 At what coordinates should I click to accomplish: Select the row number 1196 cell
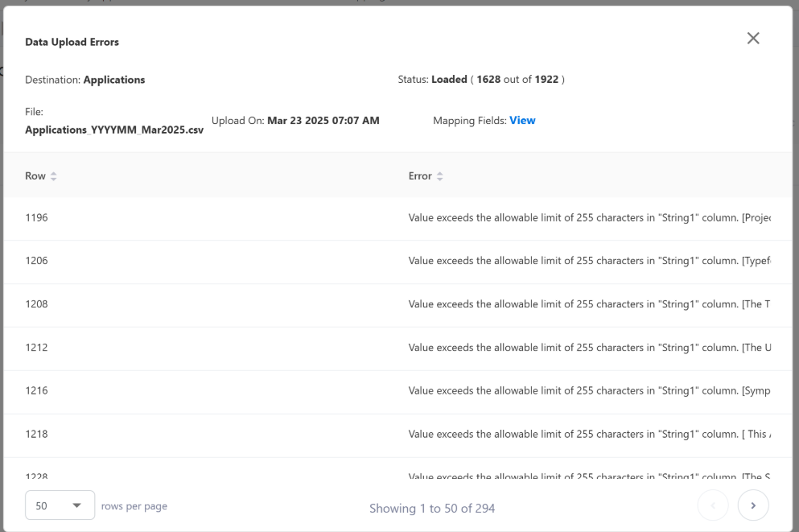point(37,218)
